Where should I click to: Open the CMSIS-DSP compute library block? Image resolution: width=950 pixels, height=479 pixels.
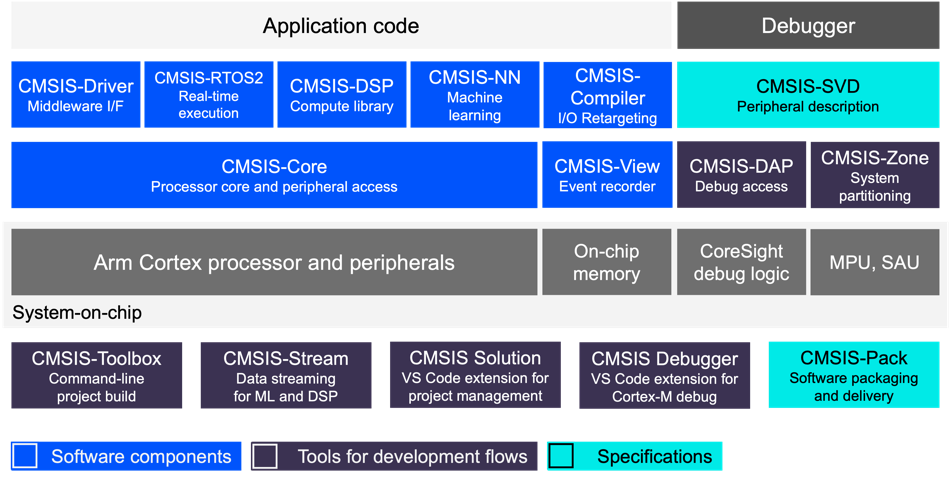(x=342, y=95)
